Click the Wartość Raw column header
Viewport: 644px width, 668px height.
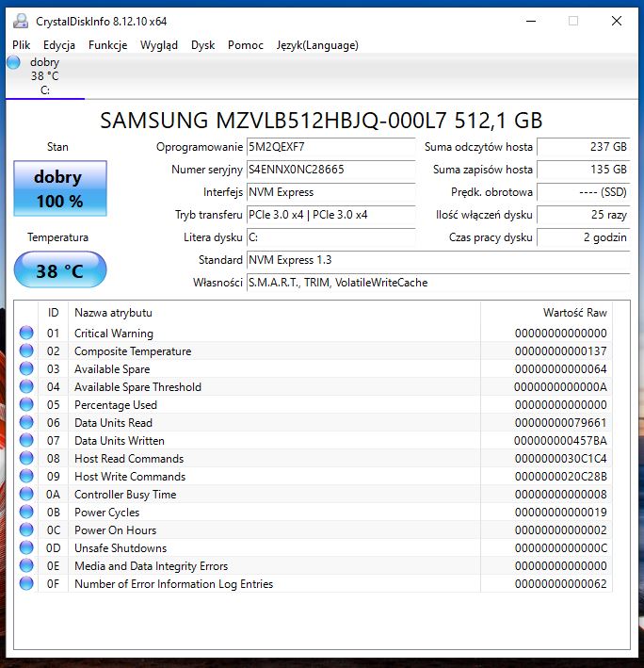click(574, 312)
